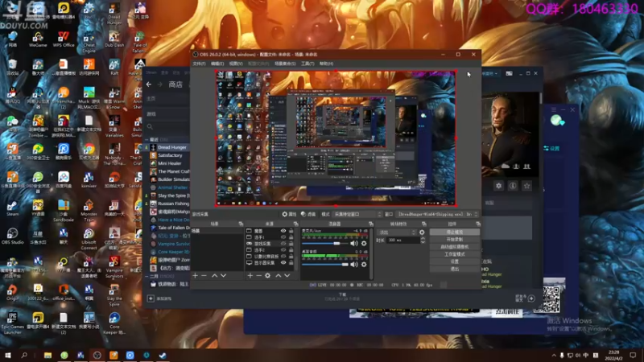Click the Steam library search icon
This screenshot has height=362, width=644.
click(150, 127)
